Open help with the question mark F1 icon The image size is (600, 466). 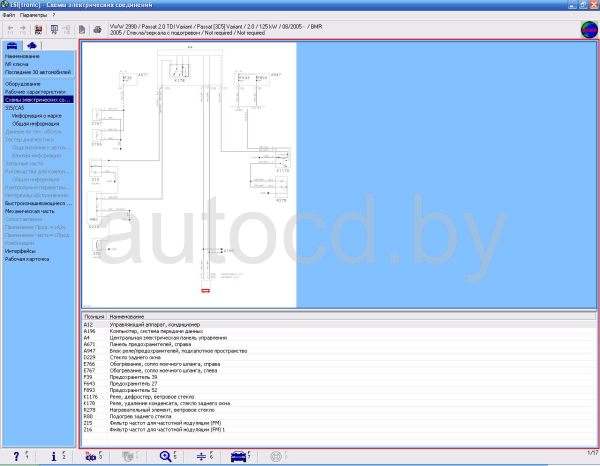(x=16, y=456)
